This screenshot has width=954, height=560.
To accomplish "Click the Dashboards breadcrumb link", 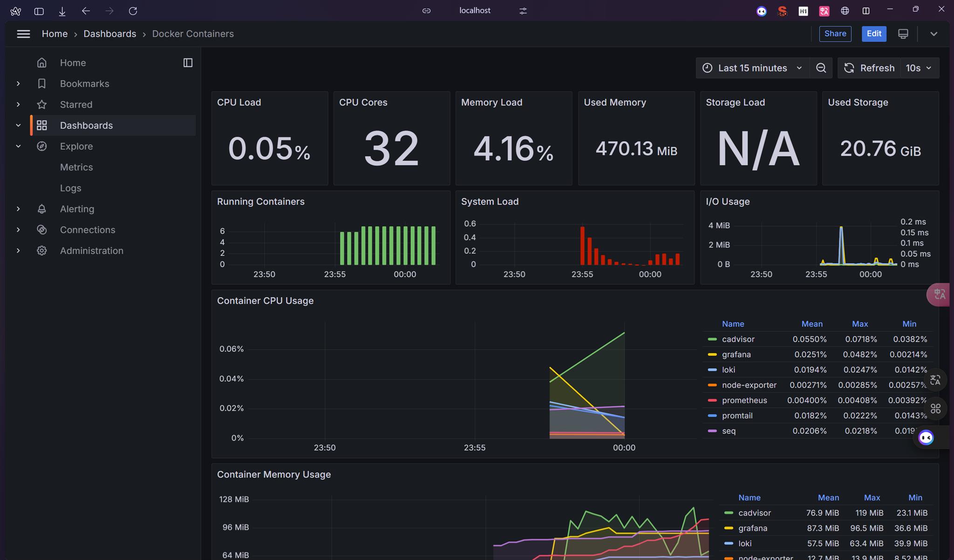I will (x=109, y=34).
